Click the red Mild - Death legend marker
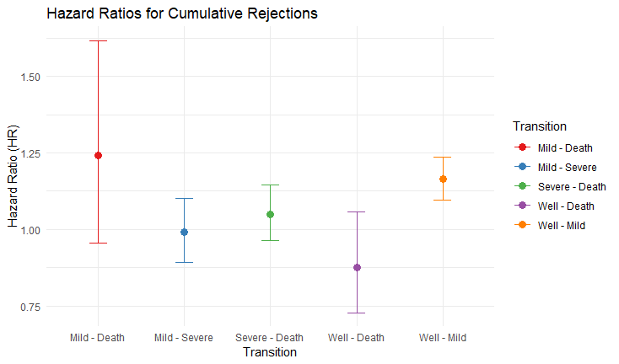The image size is (619, 364). click(x=521, y=147)
